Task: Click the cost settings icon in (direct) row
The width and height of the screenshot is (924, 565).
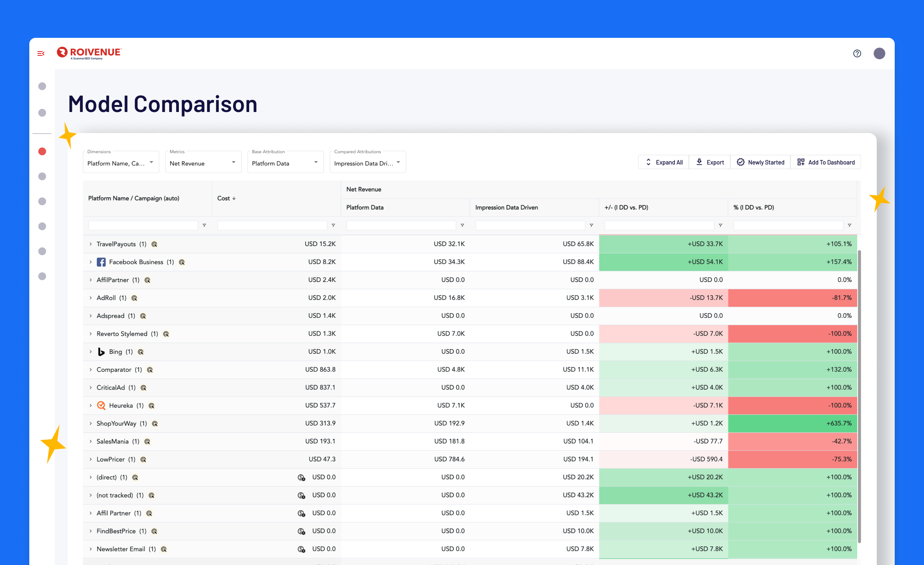Action: click(301, 478)
